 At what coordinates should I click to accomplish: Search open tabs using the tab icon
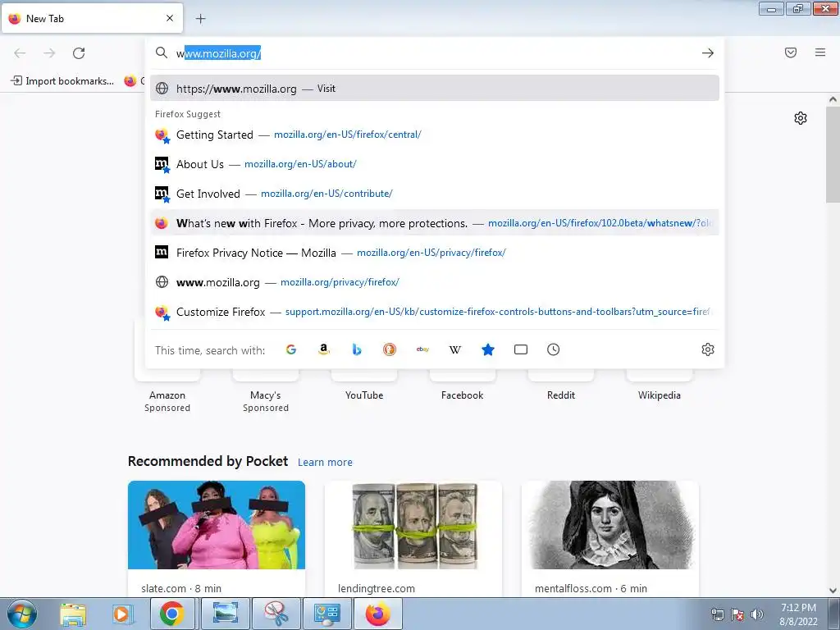click(x=521, y=349)
